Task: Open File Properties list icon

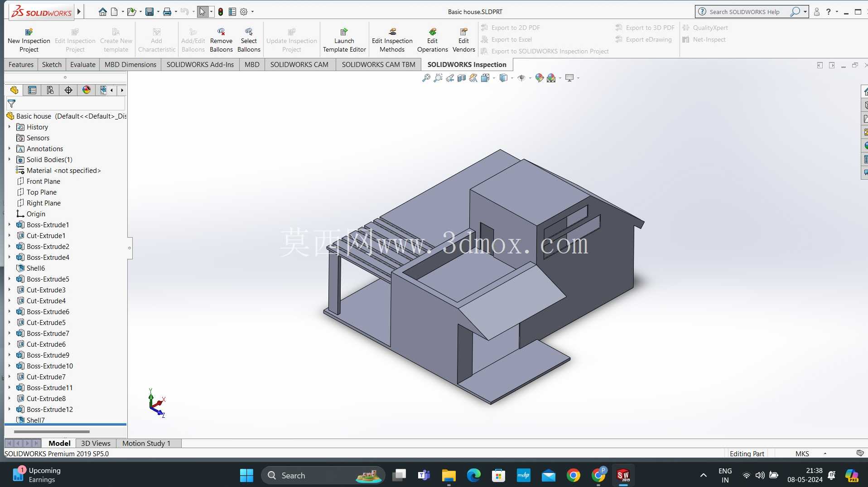Action: point(232,12)
